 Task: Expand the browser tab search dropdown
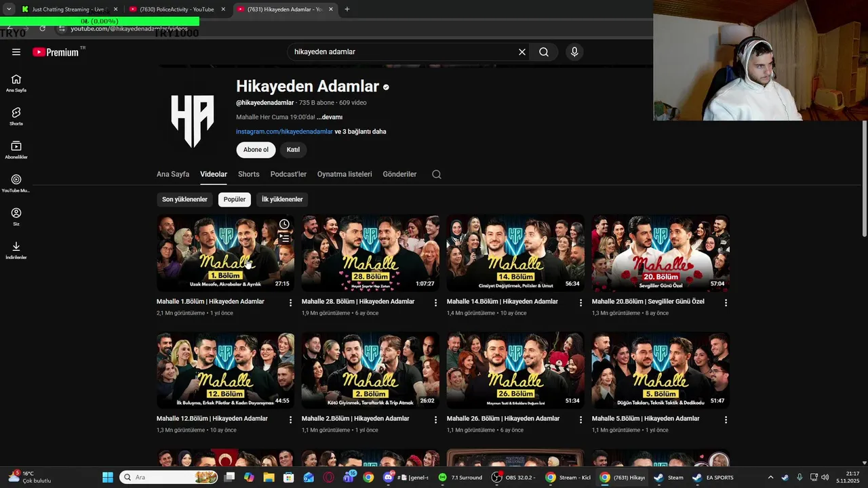(x=8, y=9)
